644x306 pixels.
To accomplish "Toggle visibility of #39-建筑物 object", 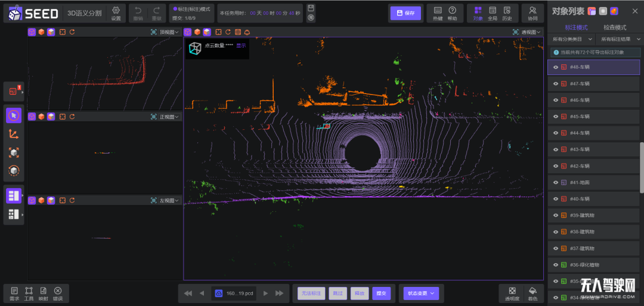I will pyautogui.click(x=556, y=216).
